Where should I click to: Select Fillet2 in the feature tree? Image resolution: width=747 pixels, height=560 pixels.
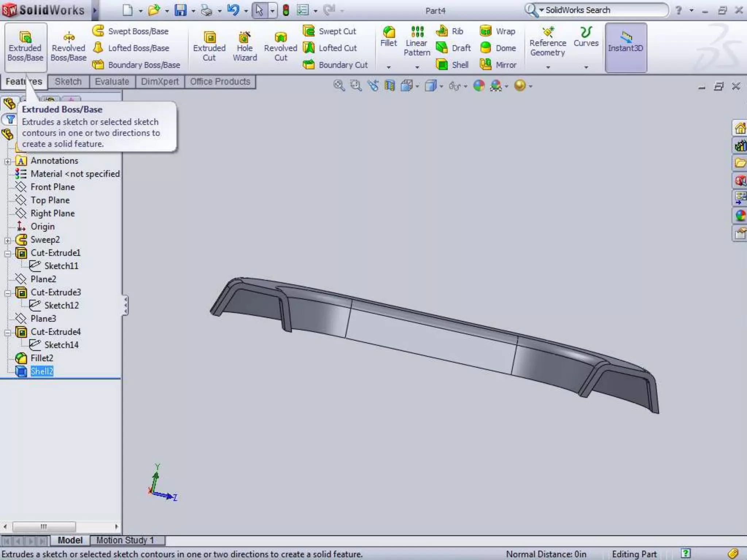coord(42,358)
